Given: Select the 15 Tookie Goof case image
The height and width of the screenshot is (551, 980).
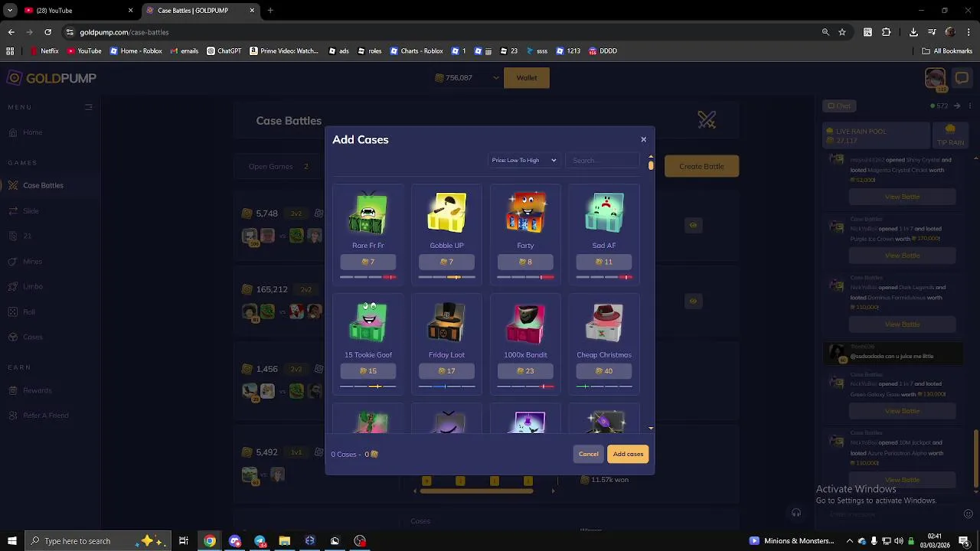Looking at the screenshot, I should (368, 322).
